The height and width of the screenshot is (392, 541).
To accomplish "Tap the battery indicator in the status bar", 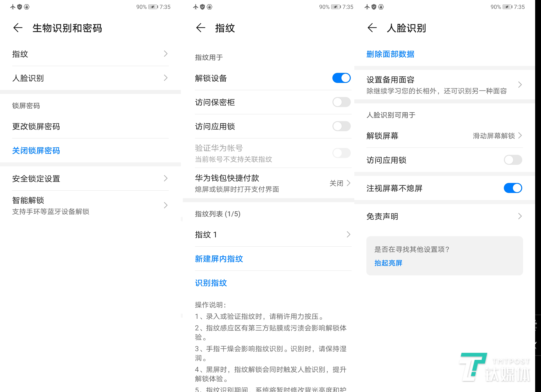I will coord(153,7).
